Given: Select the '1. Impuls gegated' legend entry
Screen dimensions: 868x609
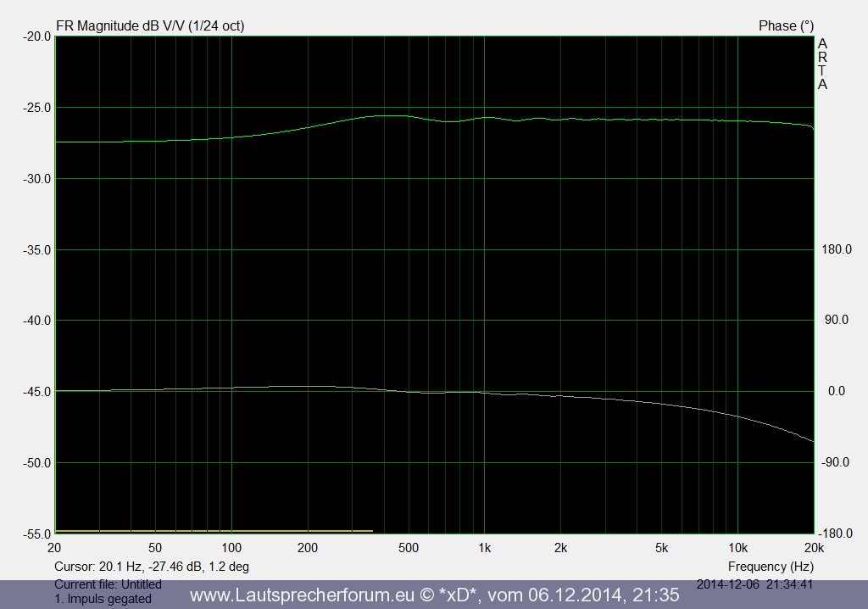Looking at the screenshot, I should (103, 599).
